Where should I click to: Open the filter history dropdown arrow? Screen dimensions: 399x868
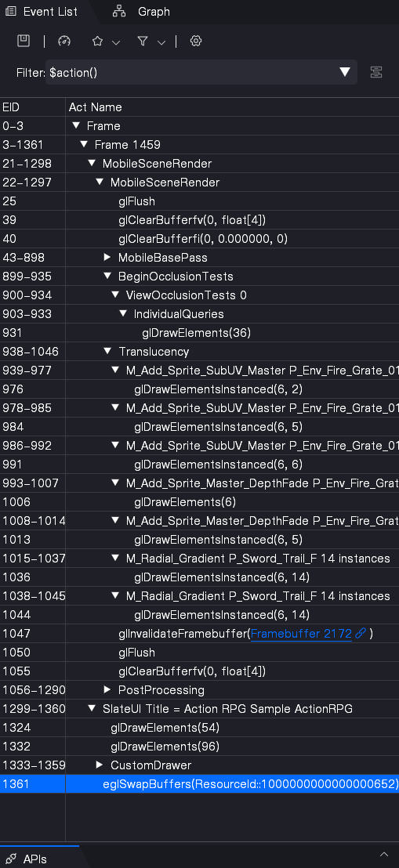click(x=345, y=72)
